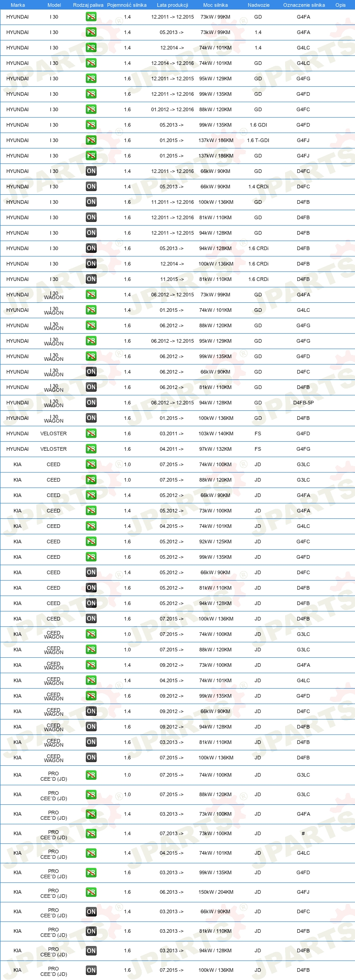Click the FS body cell in the Veloster G4FD row
Viewport: 355px width, 980px height.
258,433
